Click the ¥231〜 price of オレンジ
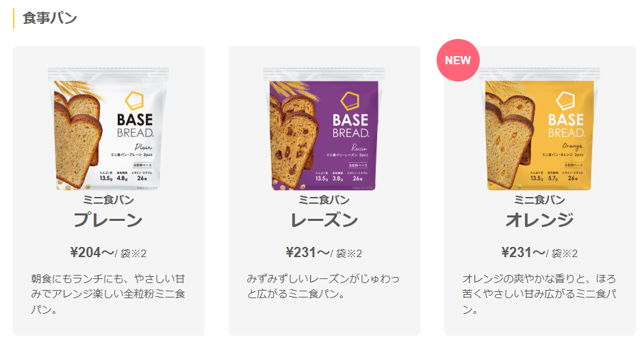 tap(524, 252)
